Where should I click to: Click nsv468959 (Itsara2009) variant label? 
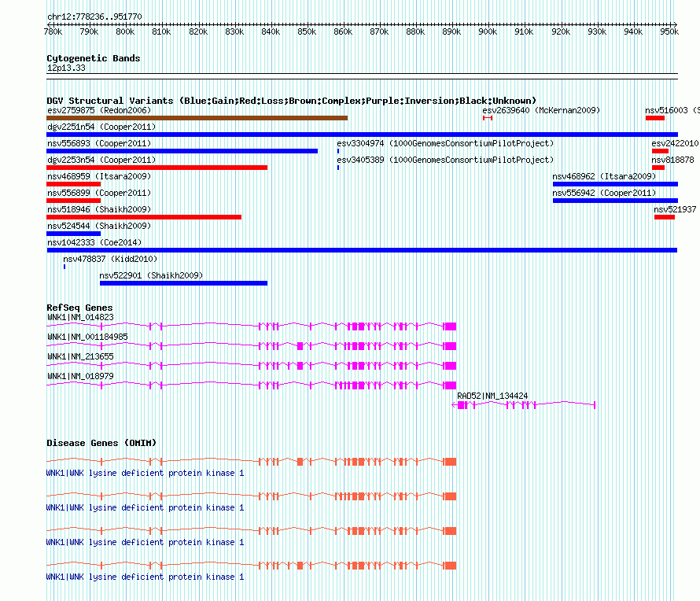click(99, 176)
